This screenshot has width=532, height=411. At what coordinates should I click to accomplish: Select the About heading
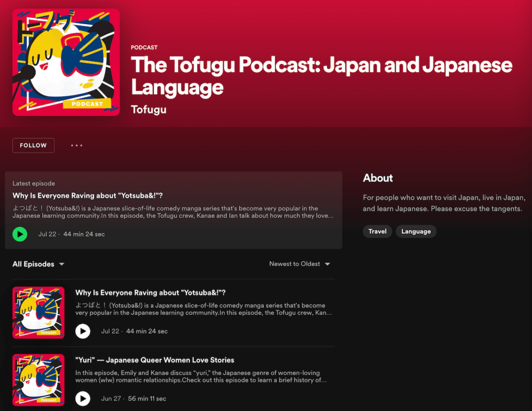click(x=378, y=178)
